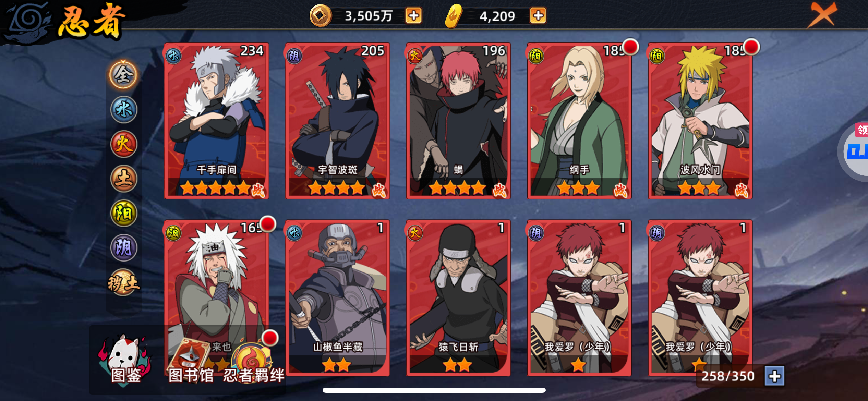Filter ninjas by 阴 yin element

pyautogui.click(x=124, y=247)
